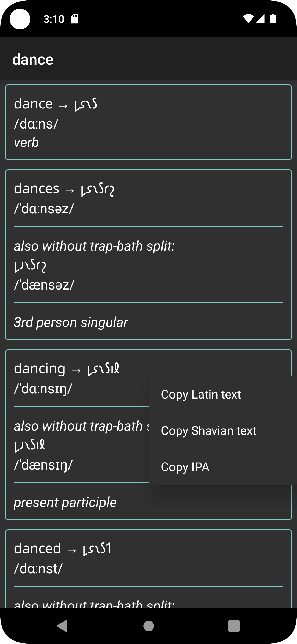Tap the SD card notification icon
Screen dimensions: 297x644
tap(75, 19)
